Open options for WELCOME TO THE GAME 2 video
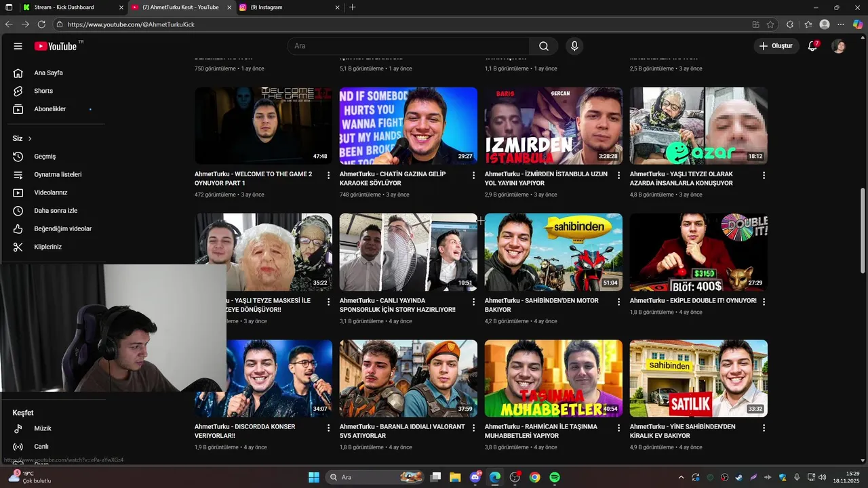This screenshot has height=488, width=868. pyautogui.click(x=329, y=176)
